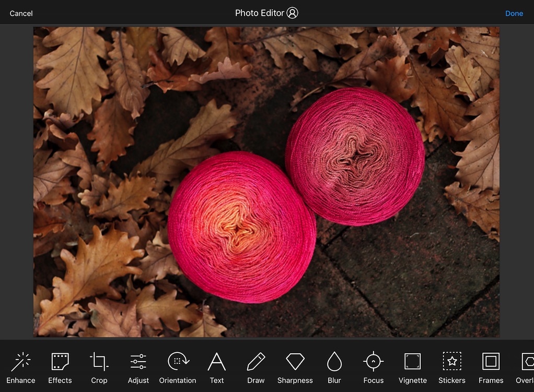Viewport: 534px width, 392px height.
Task: Cancel the photo editing session
Action: pyautogui.click(x=21, y=13)
